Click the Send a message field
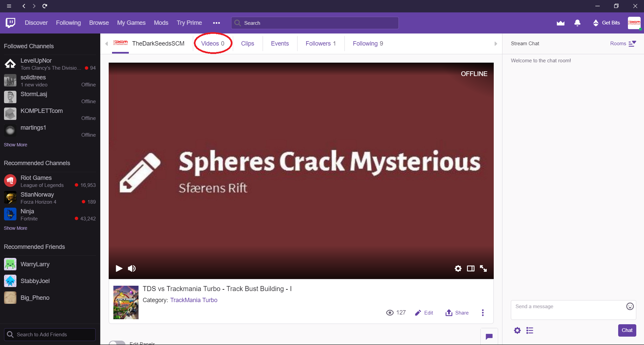The height and width of the screenshot is (345, 644). [573, 310]
